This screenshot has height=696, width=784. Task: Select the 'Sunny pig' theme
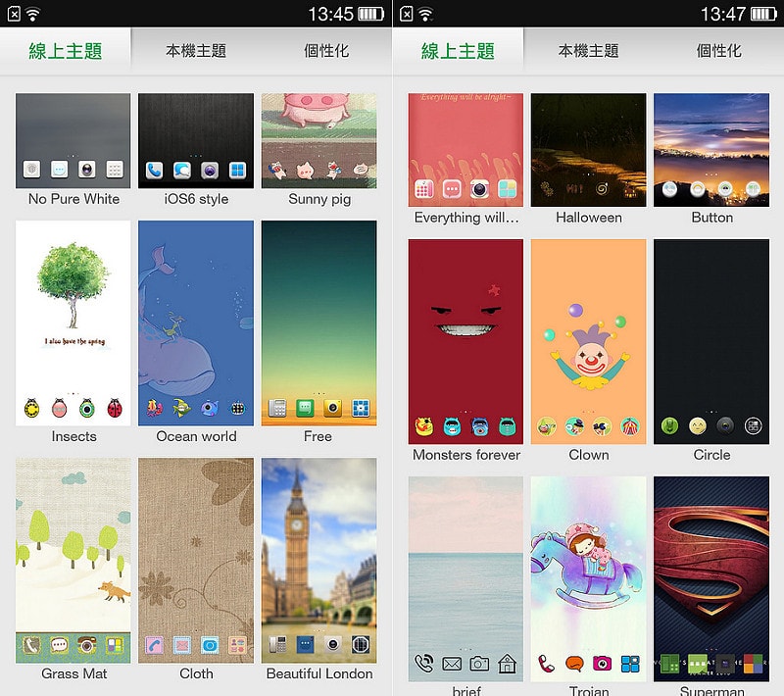[x=318, y=140]
